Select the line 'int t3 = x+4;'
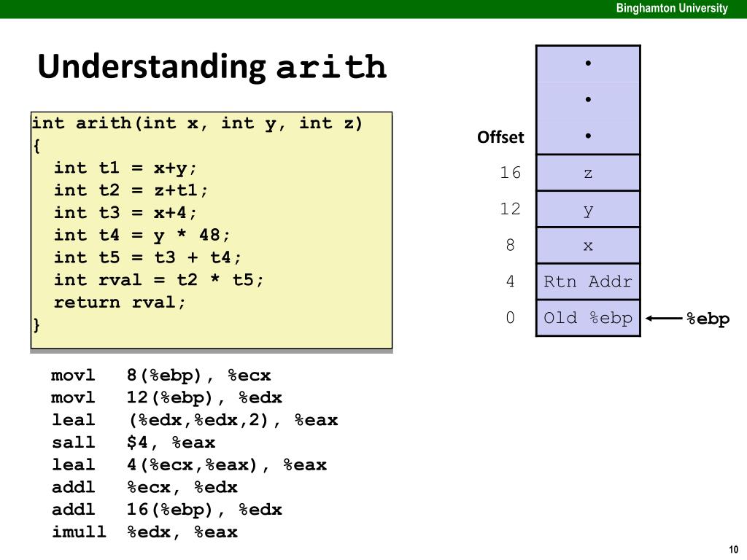Viewport: 747px width, 560px height. coord(125,213)
